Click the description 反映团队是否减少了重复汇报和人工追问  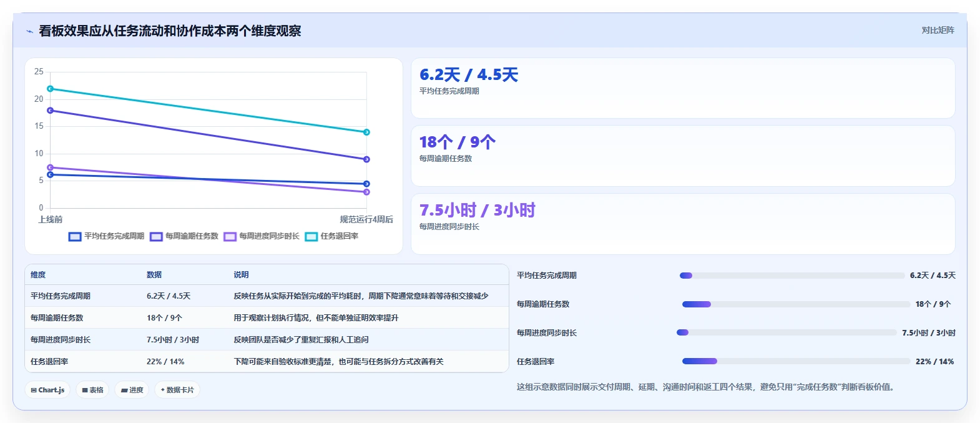click(x=301, y=340)
